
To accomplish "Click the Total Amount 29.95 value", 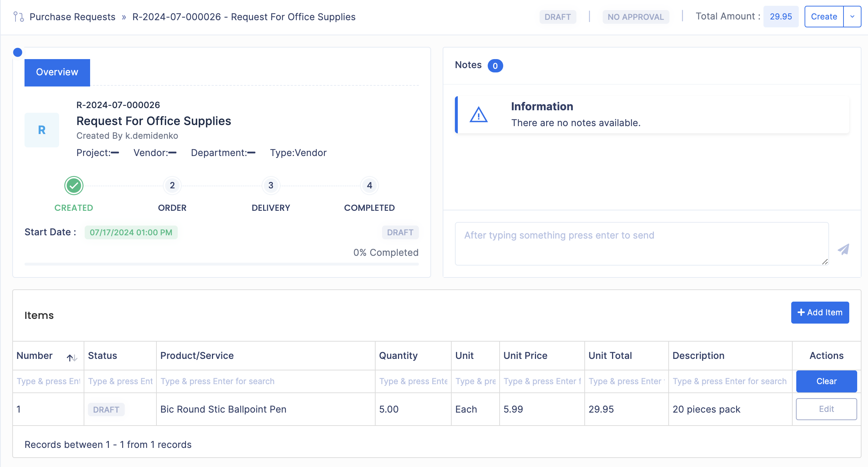I will click(781, 17).
